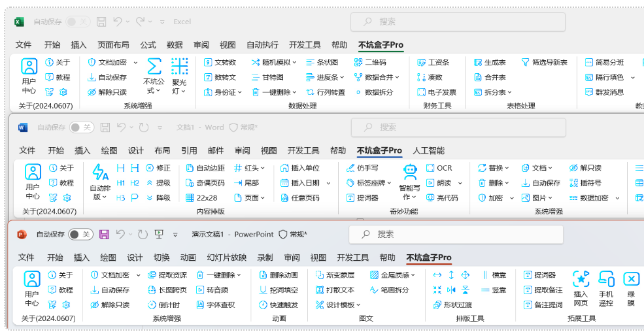The height and width of the screenshot is (332, 644).
Task: Select the 不坑盒子Pro tab in Excel
Action: tap(381, 45)
